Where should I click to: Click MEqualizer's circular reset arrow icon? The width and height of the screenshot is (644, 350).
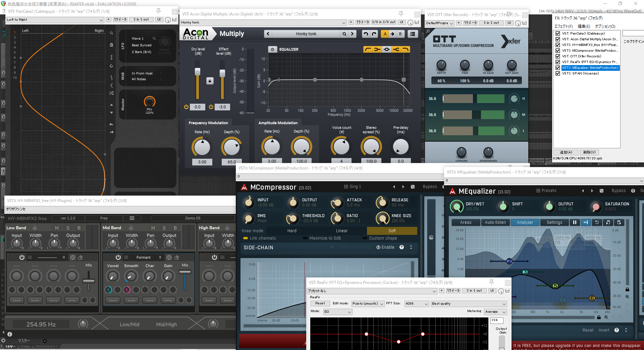(597, 222)
